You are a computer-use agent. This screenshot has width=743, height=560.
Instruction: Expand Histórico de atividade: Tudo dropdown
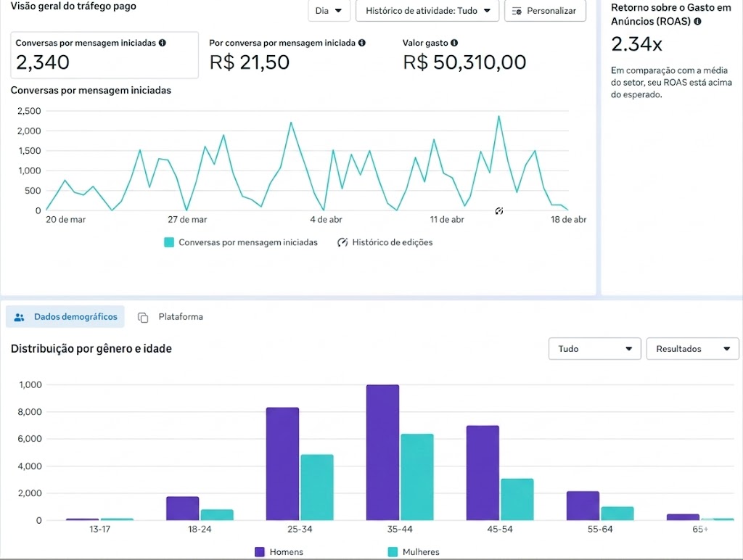coord(427,11)
